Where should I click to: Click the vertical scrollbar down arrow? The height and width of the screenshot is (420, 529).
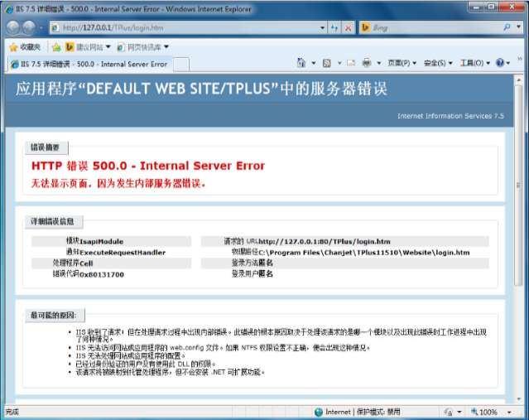[518, 398]
